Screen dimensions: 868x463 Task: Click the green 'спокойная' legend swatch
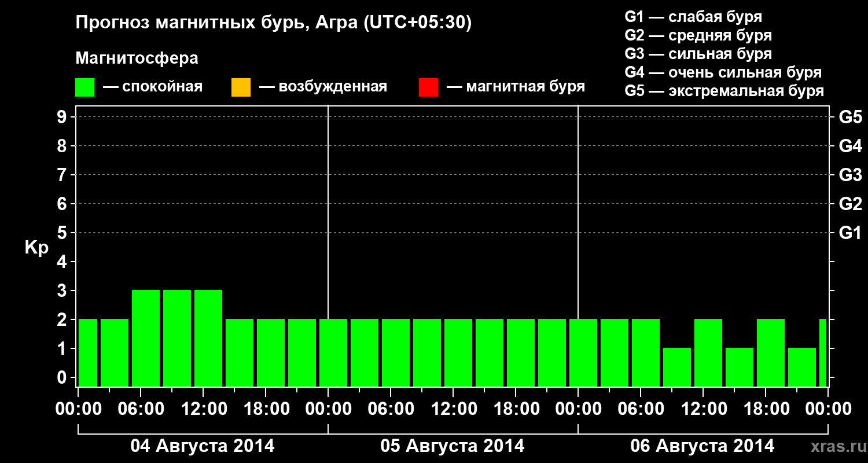pos(85,87)
